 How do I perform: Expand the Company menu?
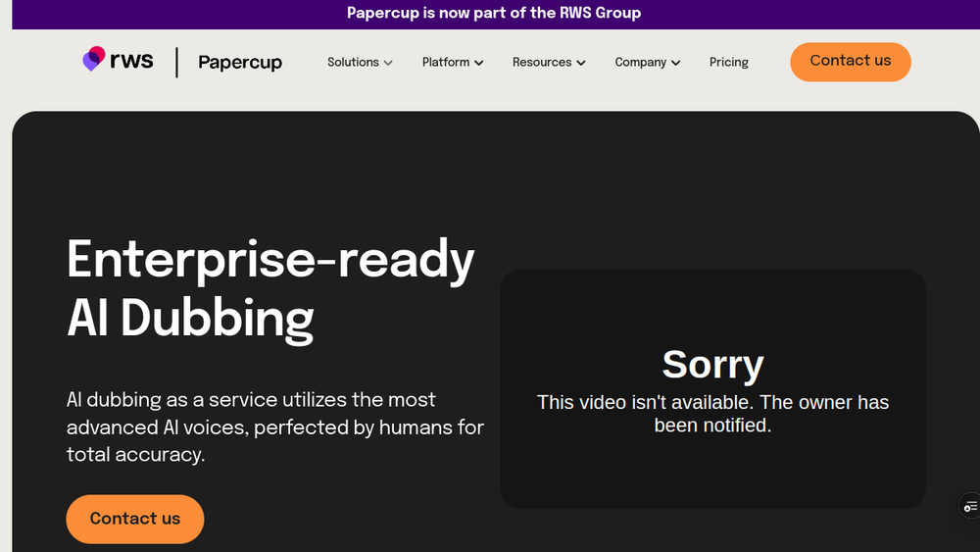click(648, 62)
